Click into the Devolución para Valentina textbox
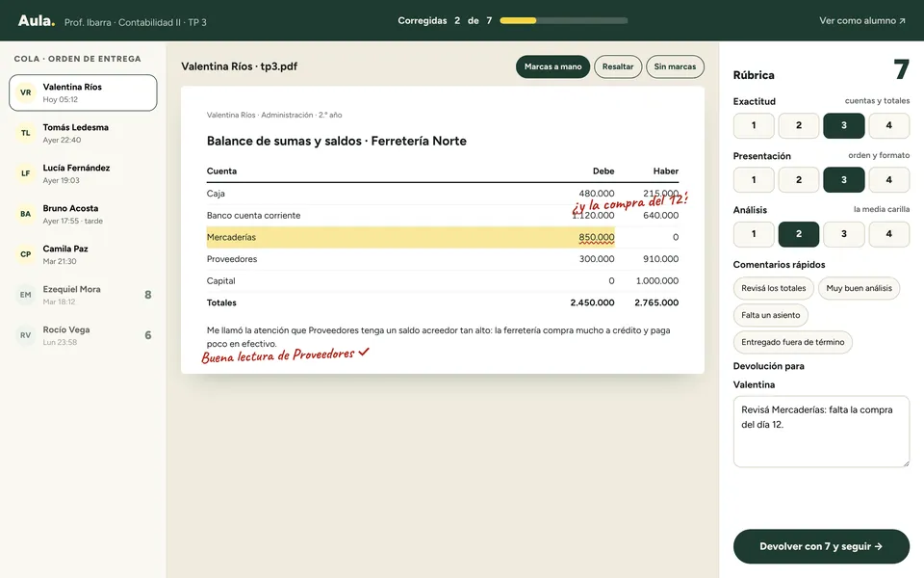The image size is (924, 578). (821, 432)
